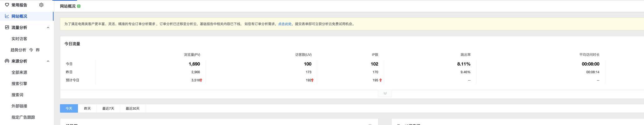Click the chart icon next to 网站概况

[7, 16]
